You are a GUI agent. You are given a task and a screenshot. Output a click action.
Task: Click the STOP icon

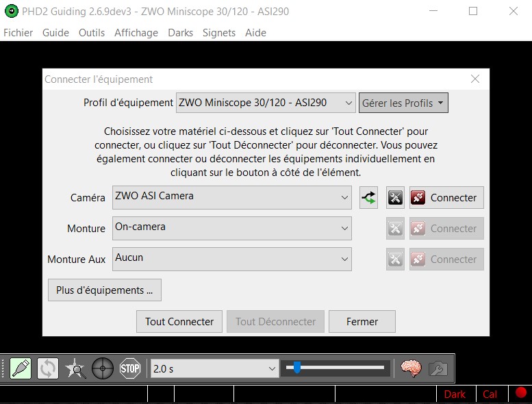130,368
